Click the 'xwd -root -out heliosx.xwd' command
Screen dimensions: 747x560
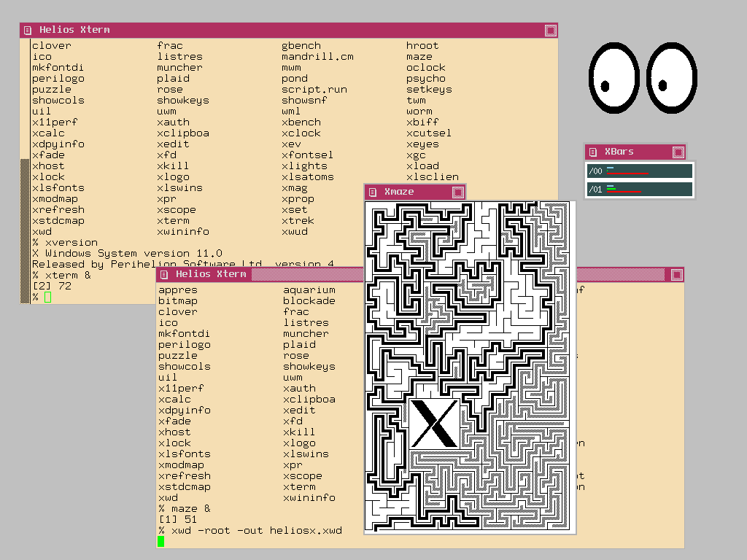coord(256,531)
